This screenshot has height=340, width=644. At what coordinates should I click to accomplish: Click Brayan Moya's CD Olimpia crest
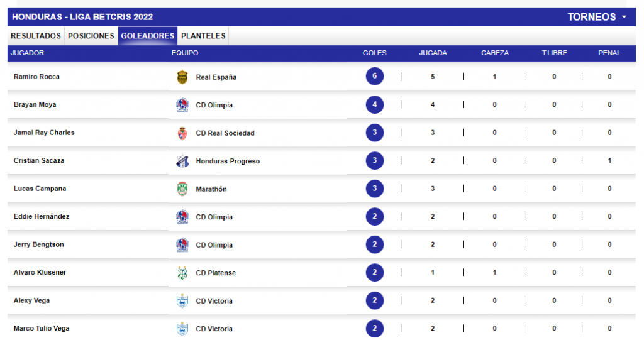(x=182, y=105)
